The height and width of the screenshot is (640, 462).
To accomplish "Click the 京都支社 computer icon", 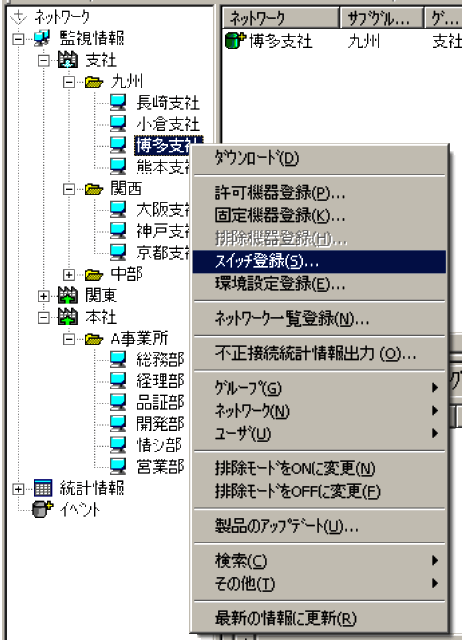I will 118,252.
